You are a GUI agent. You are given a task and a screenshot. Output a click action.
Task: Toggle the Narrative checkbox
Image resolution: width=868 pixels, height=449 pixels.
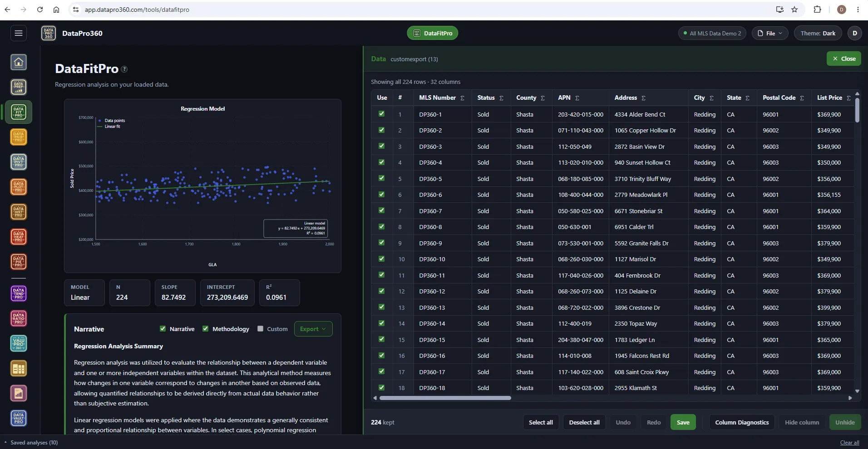163,329
